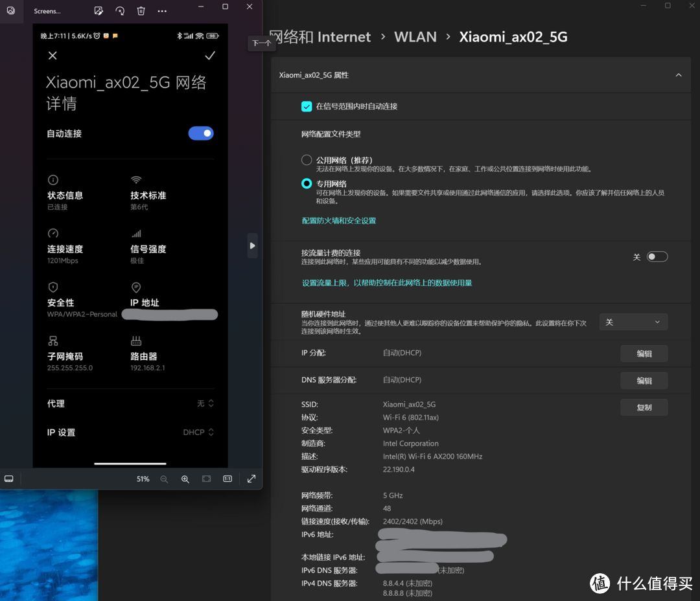Click the actual size 1:1 icon
The width and height of the screenshot is (700, 601).
(227, 479)
